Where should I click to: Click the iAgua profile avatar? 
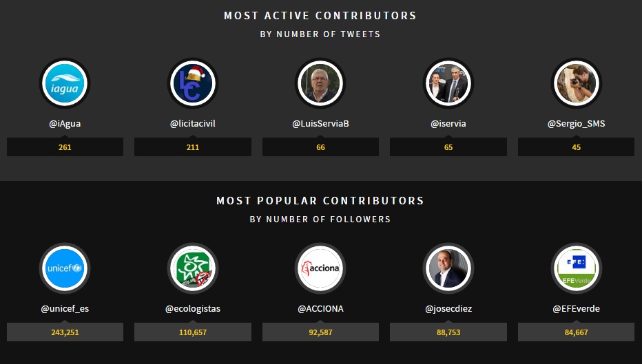point(65,83)
